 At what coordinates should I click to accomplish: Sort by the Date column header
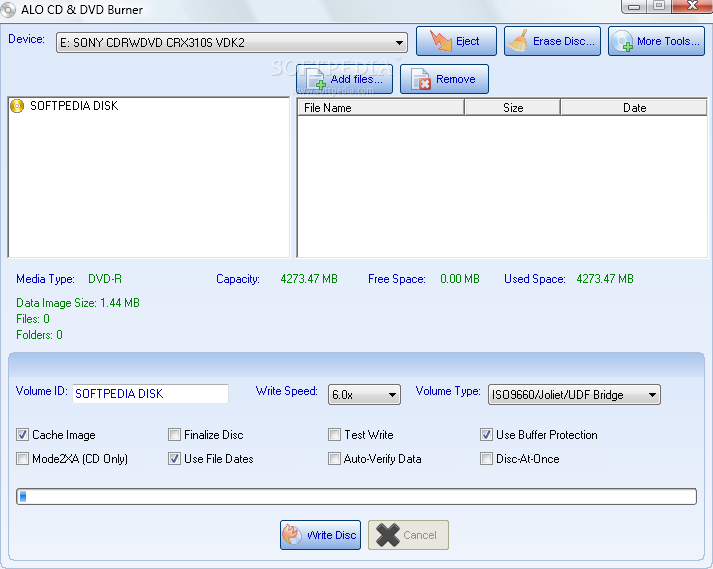(634, 108)
